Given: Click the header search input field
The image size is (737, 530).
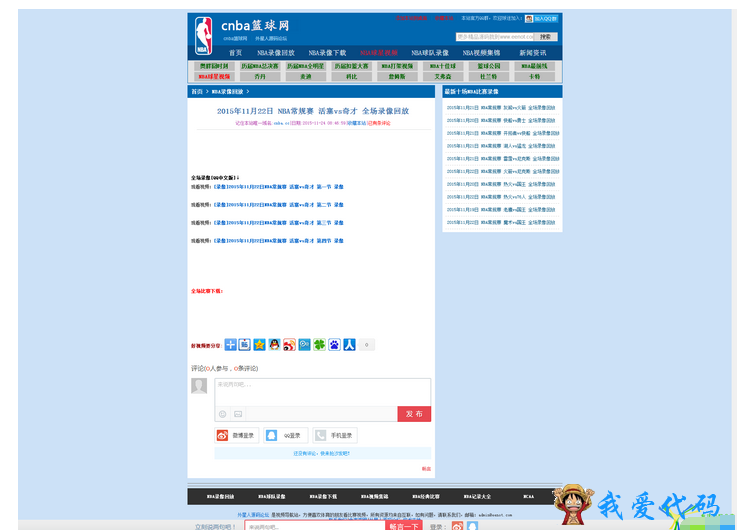Looking at the screenshot, I should coord(494,37).
